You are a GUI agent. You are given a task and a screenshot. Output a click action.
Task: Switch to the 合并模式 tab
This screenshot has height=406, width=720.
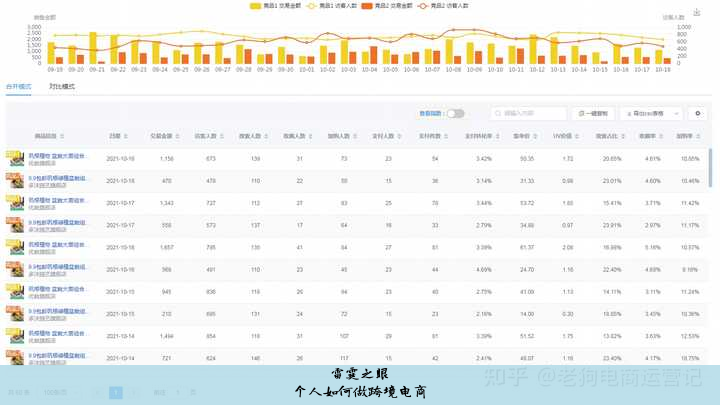(19, 87)
